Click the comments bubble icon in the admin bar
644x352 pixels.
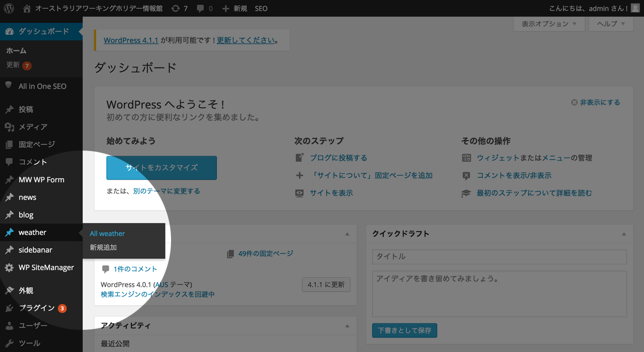click(201, 9)
